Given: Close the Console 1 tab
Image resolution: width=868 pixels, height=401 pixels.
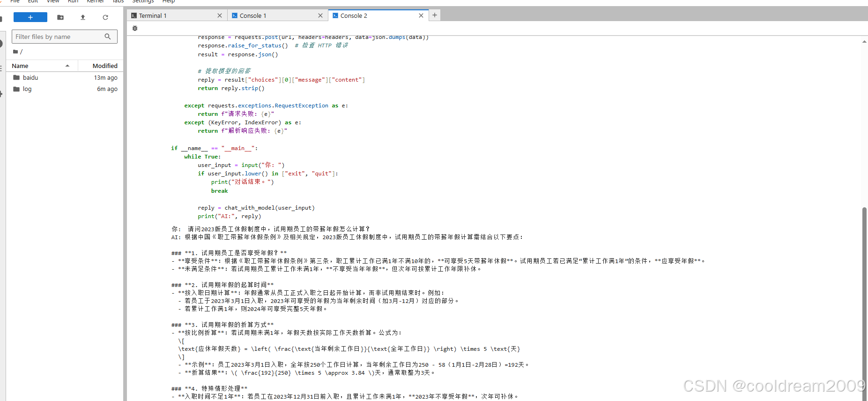Looking at the screenshot, I should pos(320,15).
